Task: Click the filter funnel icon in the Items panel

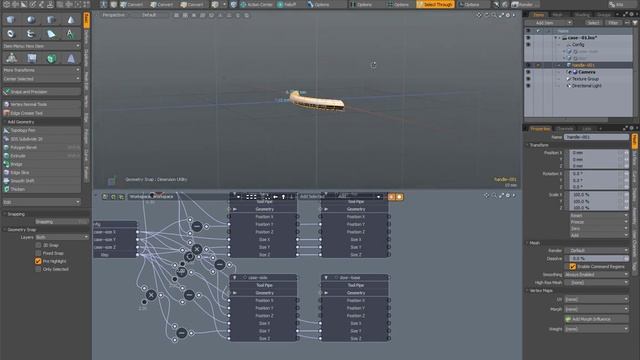Action: [635, 23]
